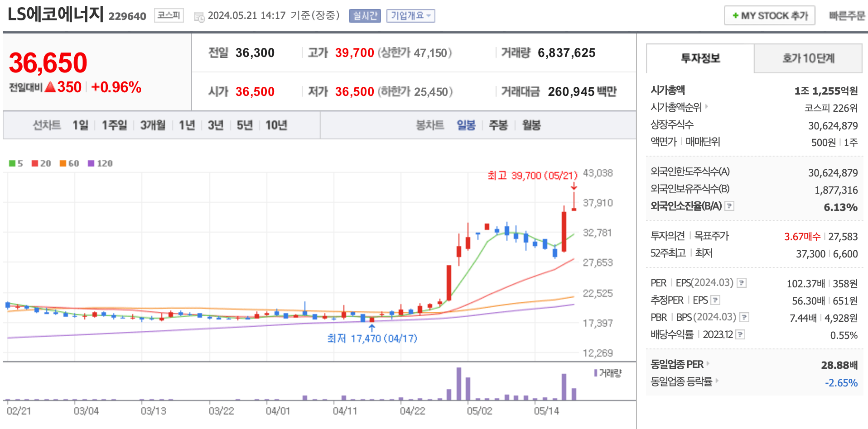Click the 최고 39,700 (05/21) marker

532,176
